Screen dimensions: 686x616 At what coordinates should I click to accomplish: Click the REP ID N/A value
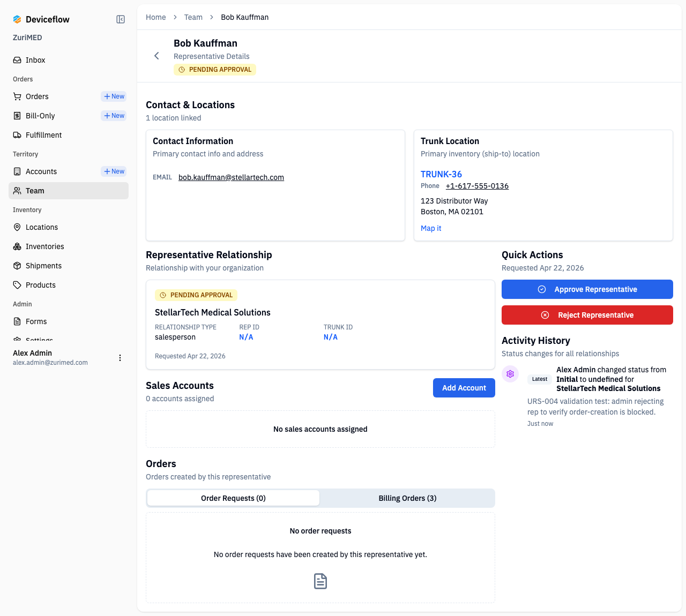tap(246, 337)
